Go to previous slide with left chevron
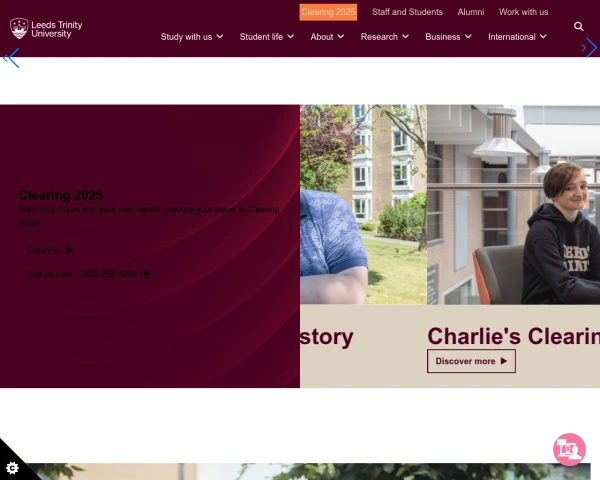The width and height of the screenshot is (600, 480). [11, 58]
